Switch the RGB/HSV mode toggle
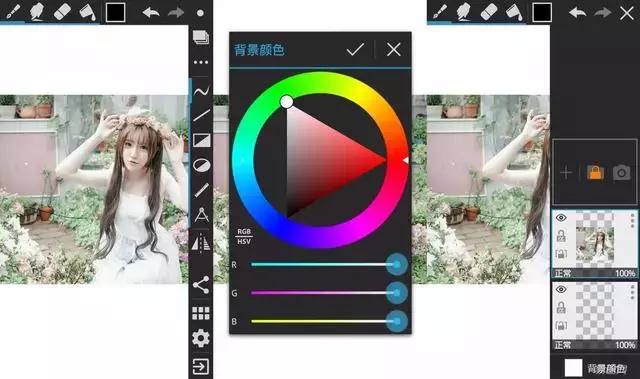Viewport: 640px width, 379px height. [244, 236]
